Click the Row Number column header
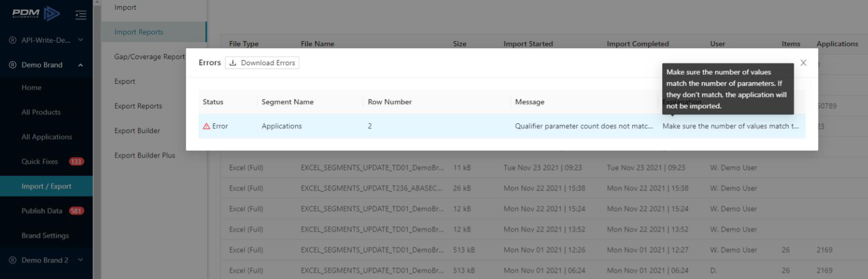The image size is (868, 279). tap(390, 102)
